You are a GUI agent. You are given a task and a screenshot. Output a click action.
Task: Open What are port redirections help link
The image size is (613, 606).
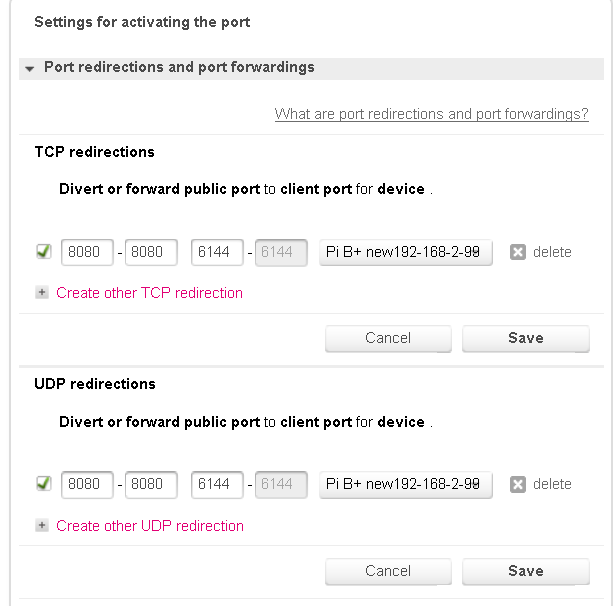[431, 114]
